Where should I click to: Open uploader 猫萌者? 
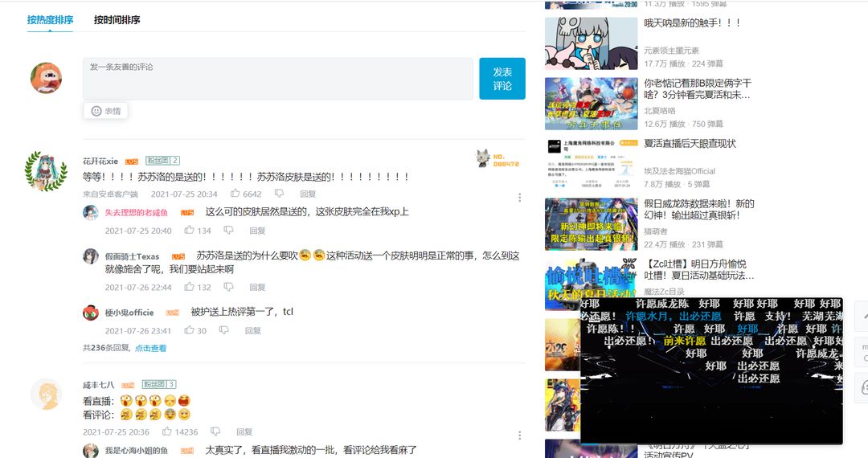pos(656,231)
